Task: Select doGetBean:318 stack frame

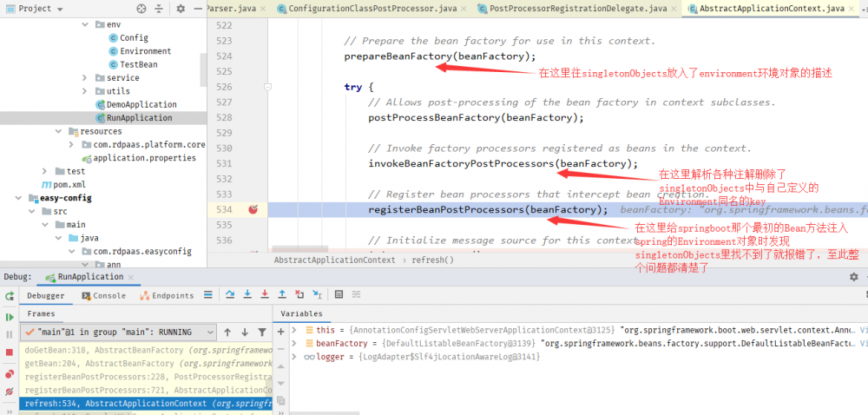Action: coord(146,350)
